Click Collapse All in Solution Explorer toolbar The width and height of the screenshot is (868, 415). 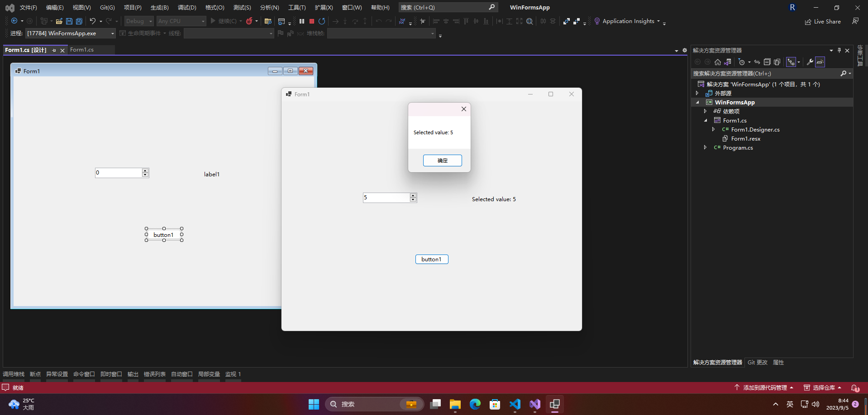(x=767, y=62)
